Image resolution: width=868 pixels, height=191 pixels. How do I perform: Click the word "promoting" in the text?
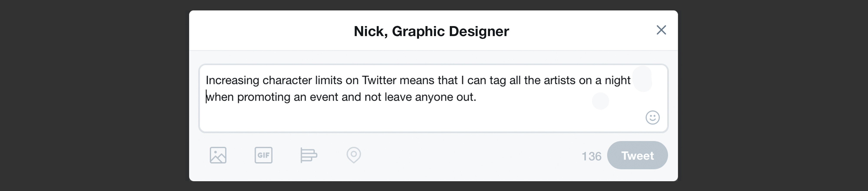coord(263,97)
